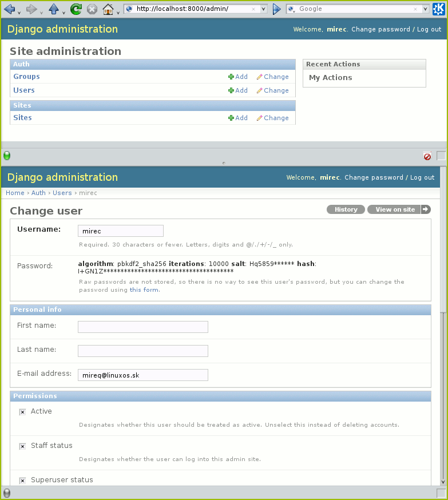
Task: Open the Forward button history dropdown arrow
Action: pos(41,13)
